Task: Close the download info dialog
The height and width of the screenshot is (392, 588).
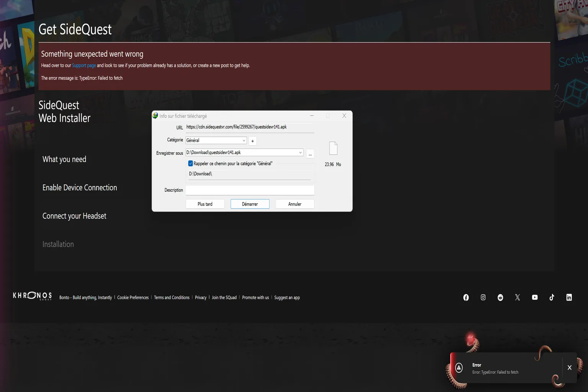Action: click(x=344, y=116)
